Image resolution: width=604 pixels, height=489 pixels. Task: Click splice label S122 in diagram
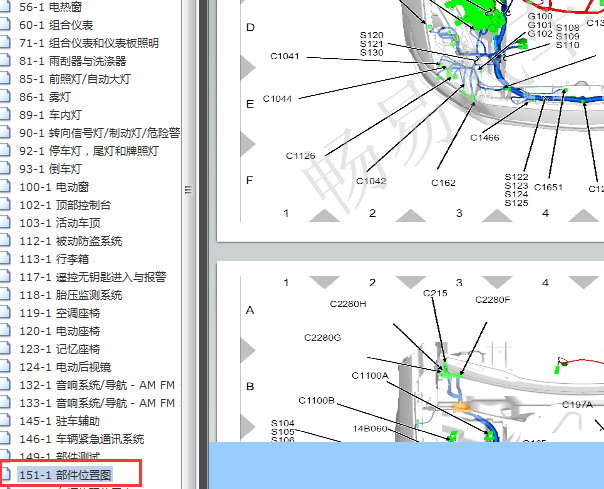pyautogui.click(x=517, y=177)
